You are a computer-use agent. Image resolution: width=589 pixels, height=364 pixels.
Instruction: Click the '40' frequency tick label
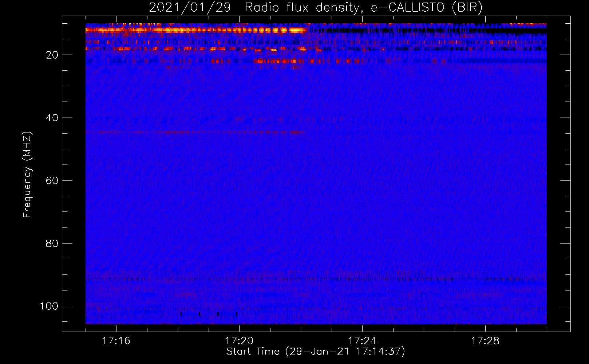click(52, 118)
